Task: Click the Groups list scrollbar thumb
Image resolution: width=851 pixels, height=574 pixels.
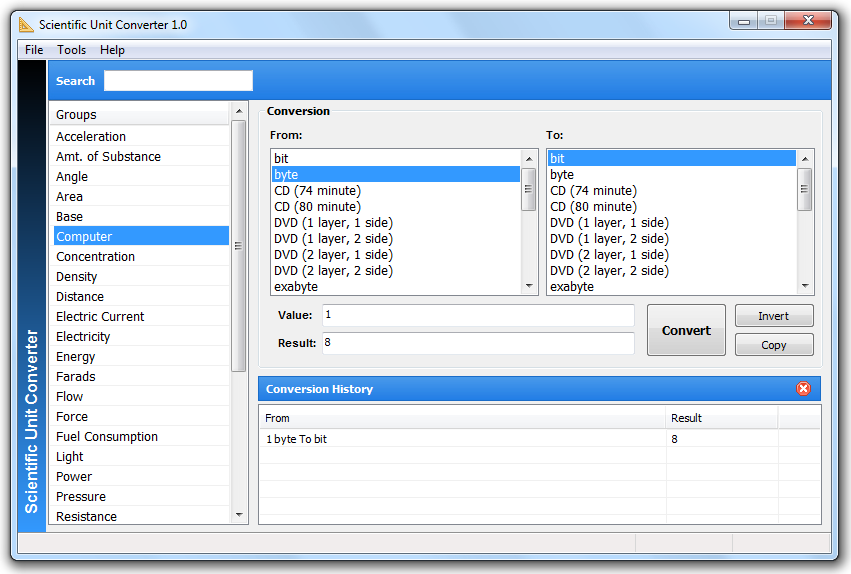Action: pyautogui.click(x=238, y=246)
